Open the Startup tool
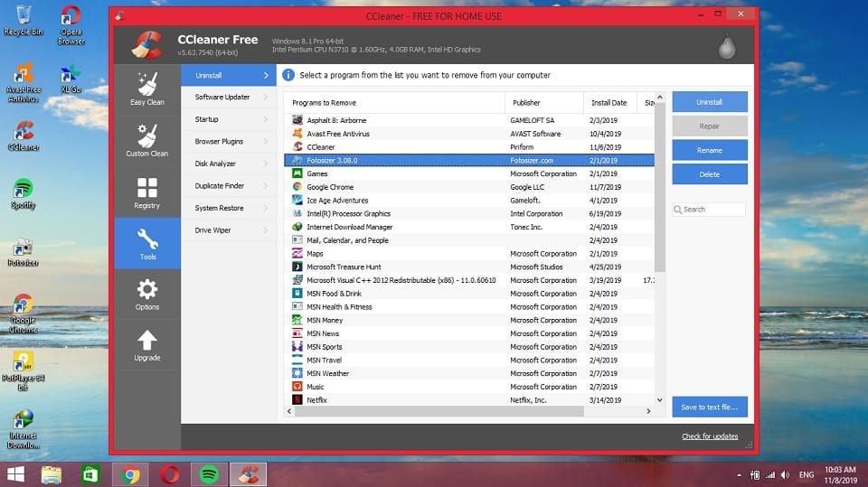868x487 pixels. tap(229, 119)
